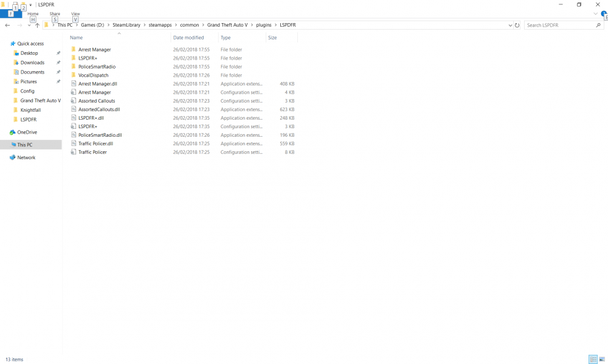Click the search magnifier icon

[598, 25]
